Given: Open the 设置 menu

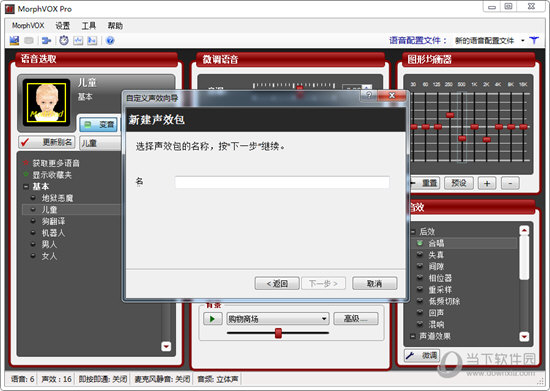Looking at the screenshot, I should [x=63, y=26].
